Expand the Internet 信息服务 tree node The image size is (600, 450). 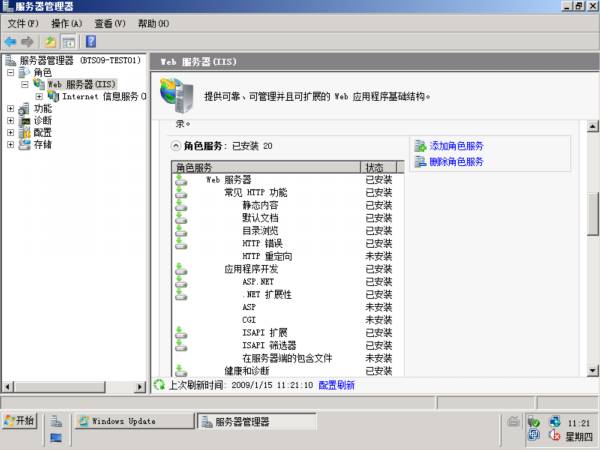[x=39, y=96]
